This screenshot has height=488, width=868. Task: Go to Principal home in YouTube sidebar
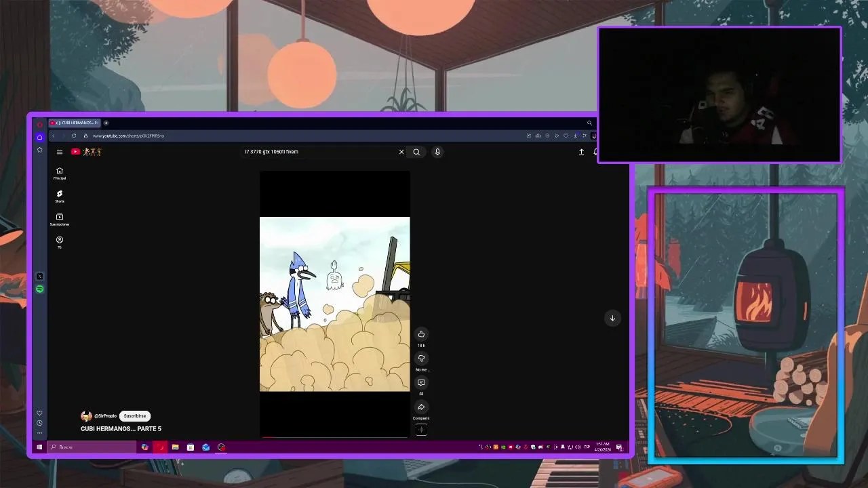60,174
